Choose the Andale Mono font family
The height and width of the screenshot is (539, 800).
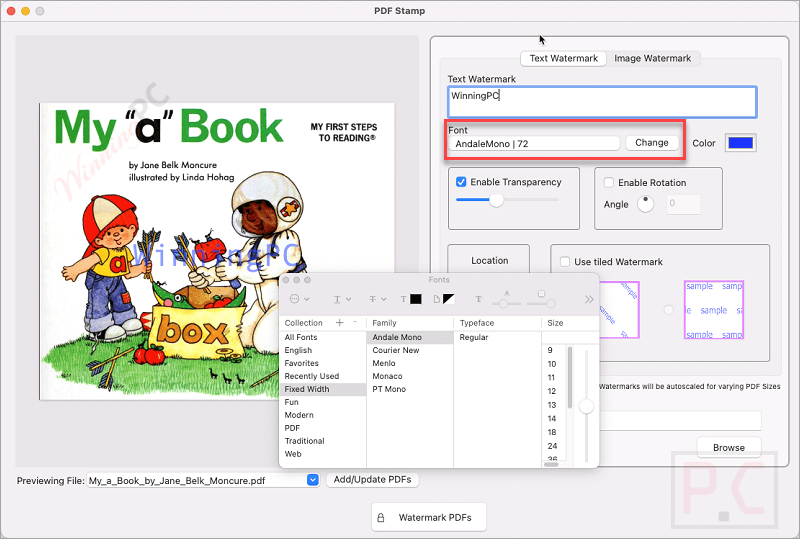tap(410, 337)
